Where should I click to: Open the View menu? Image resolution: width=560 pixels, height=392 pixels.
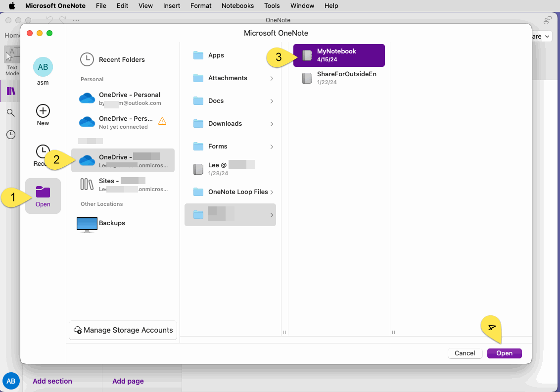click(146, 6)
